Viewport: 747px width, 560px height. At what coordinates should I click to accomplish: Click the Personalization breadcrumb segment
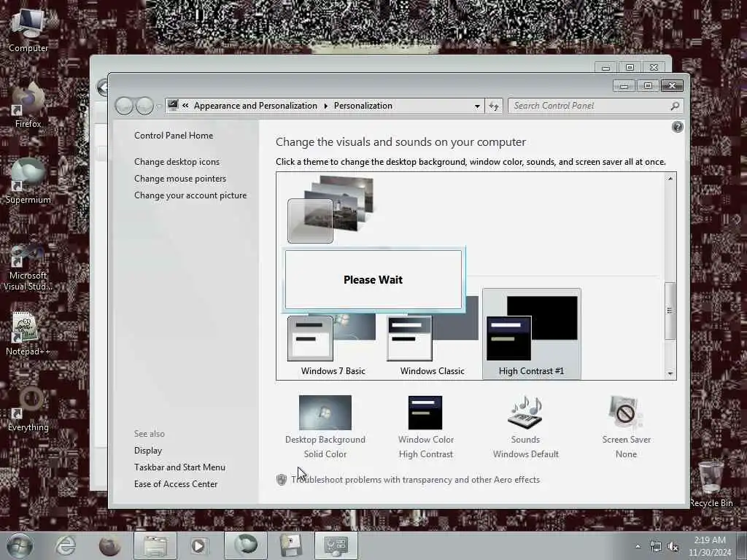(x=363, y=106)
